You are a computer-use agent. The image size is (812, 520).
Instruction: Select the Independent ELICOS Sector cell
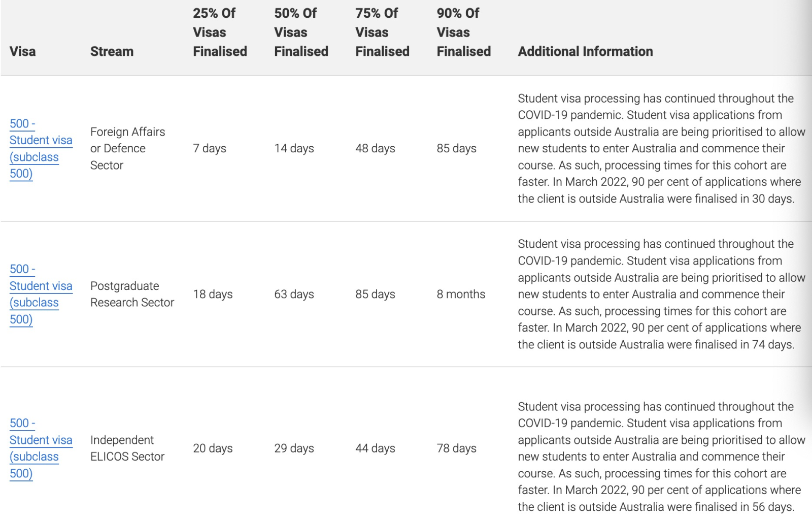tap(127, 448)
